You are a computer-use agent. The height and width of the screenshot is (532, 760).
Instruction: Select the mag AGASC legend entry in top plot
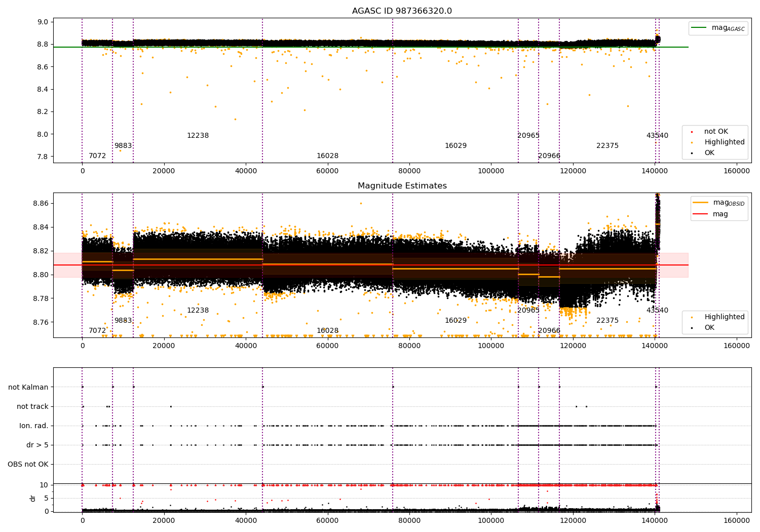point(718,28)
